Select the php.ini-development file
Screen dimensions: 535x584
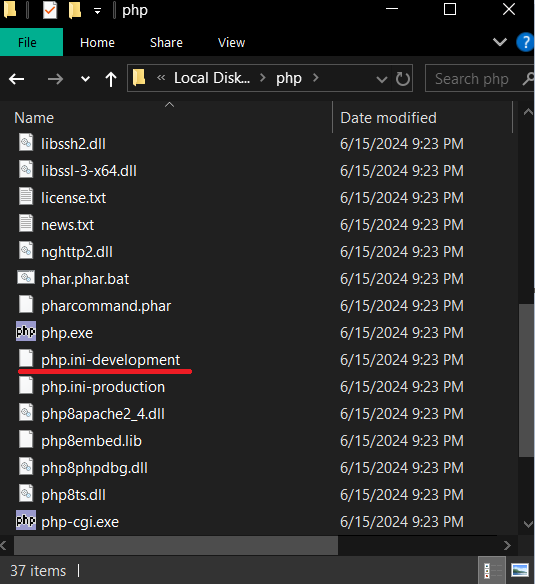tap(111, 360)
